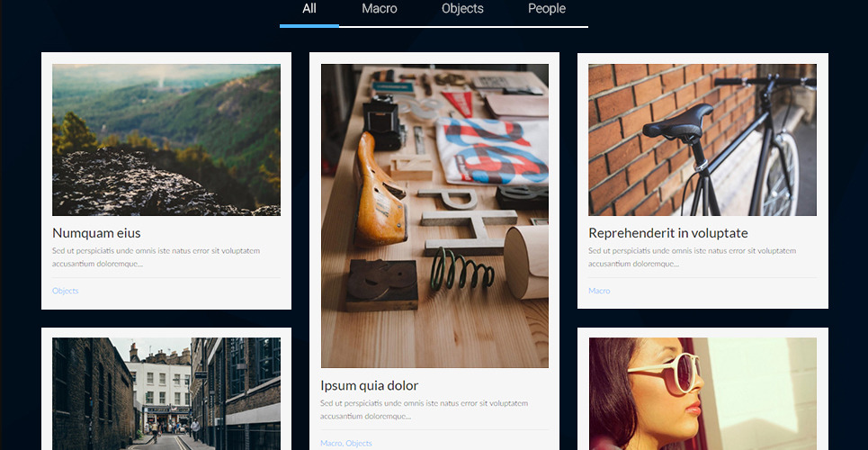Click Macro tag under Reprehenderit in voluptate
The image size is (868, 450).
(599, 291)
